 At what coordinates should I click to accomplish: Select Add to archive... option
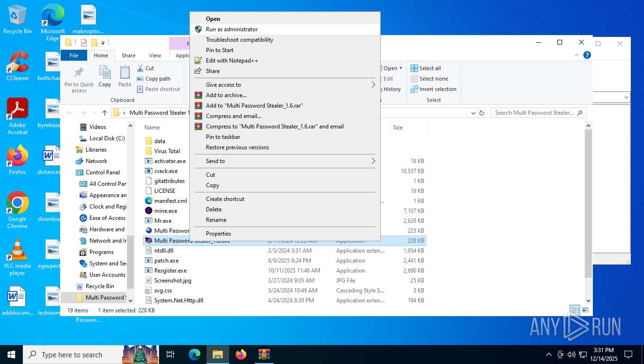point(285,95)
